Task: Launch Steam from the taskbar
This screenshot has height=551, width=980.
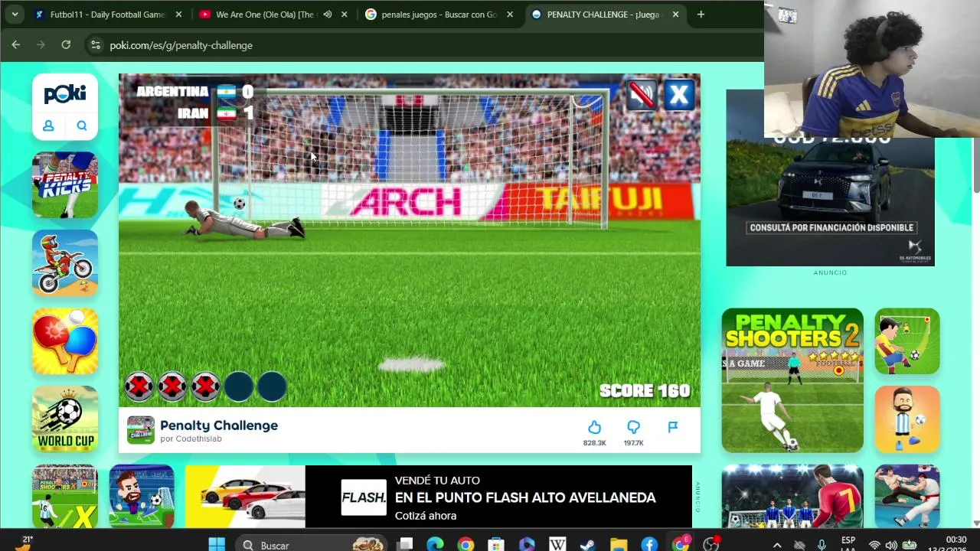Action: click(x=587, y=545)
